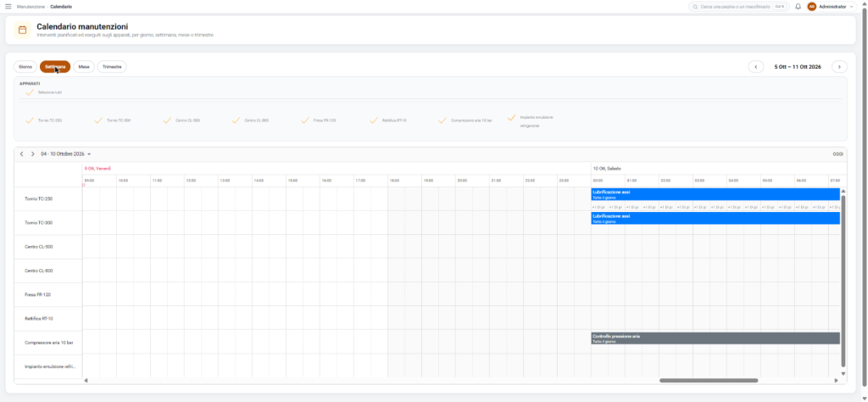Uncheck the Tornio TC-300 filter checkbox
This screenshot has height=402, width=868.
tap(98, 120)
